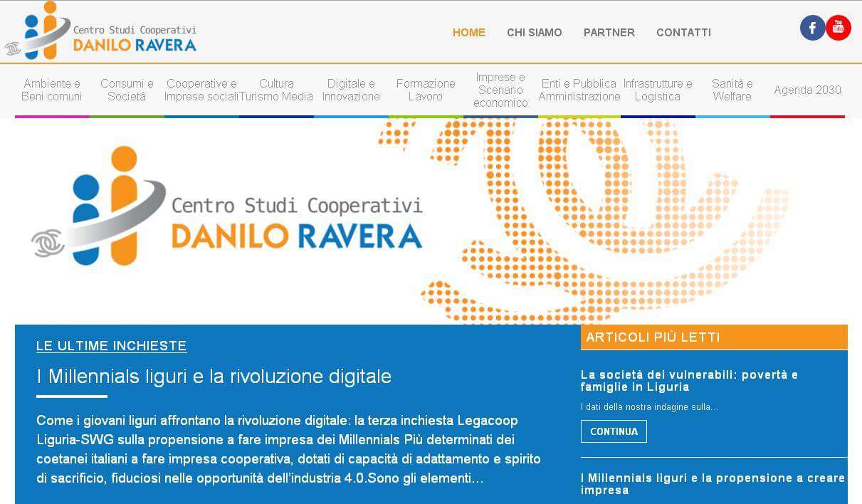Click CONTINUA button under vulnerabili article
The height and width of the screenshot is (504, 862).
614,431
